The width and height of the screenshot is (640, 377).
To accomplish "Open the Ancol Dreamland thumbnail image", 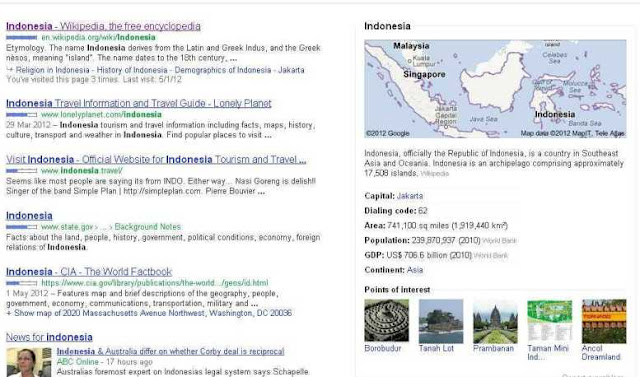I will tap(604, 321).
